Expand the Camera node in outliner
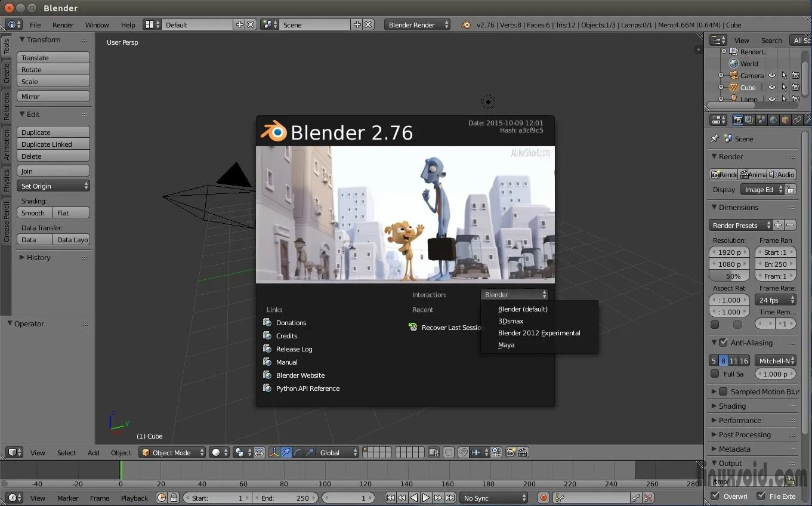812x506 pixels. (721, 75)
